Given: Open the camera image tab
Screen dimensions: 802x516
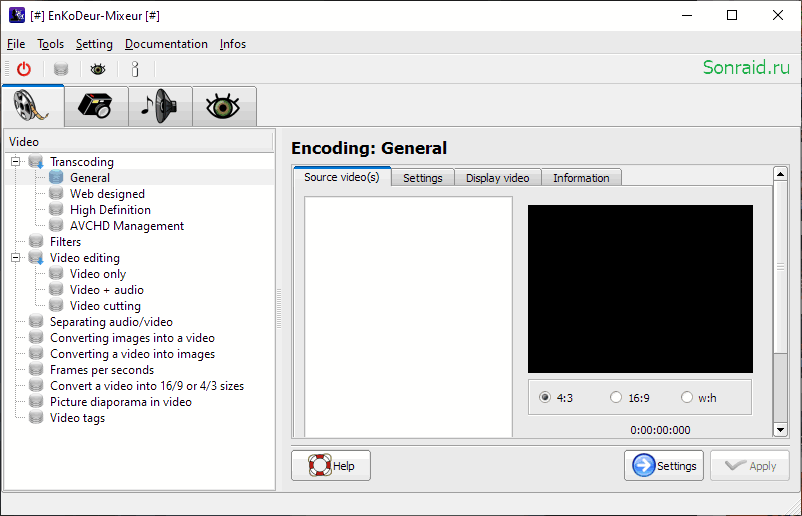Looking at the screenshot, I should (96, 106).
